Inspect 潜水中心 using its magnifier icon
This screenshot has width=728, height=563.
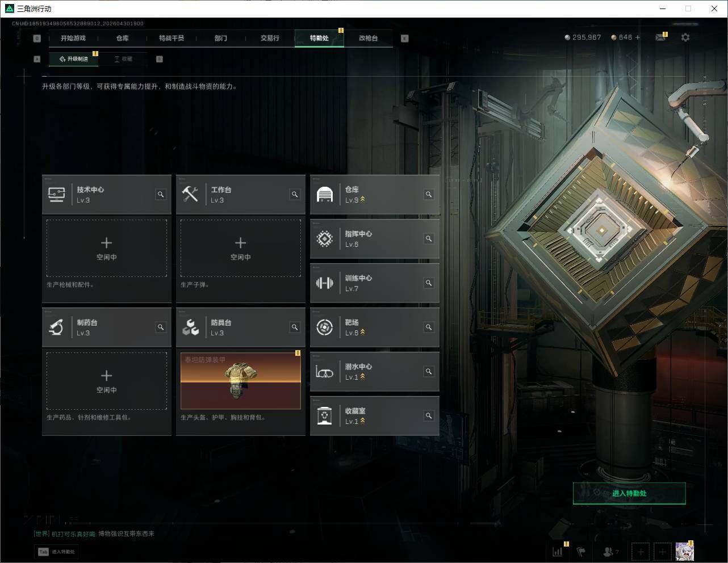pos(429,372)
